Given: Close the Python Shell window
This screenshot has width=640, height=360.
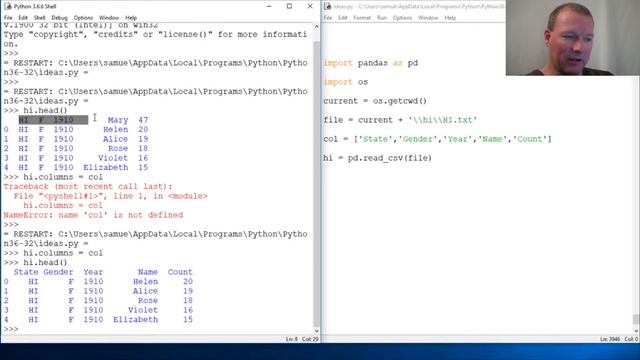Looking at the screenshot, I should click(310, 6).
